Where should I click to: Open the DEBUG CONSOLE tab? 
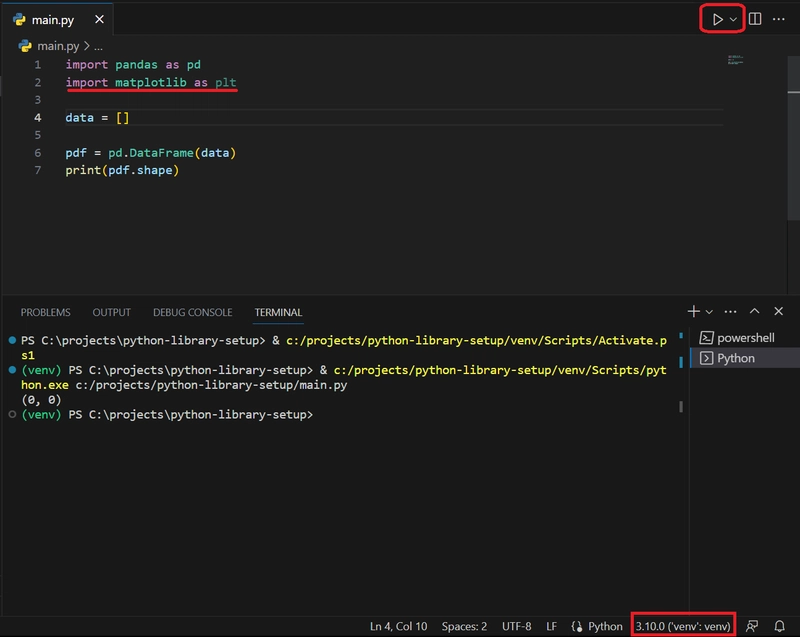pyautogui.click(x=192, y=312)
